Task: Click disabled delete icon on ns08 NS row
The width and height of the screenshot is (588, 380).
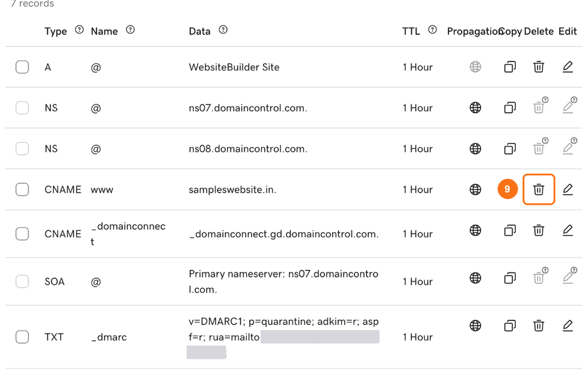Action: click(x=539, y=148)
